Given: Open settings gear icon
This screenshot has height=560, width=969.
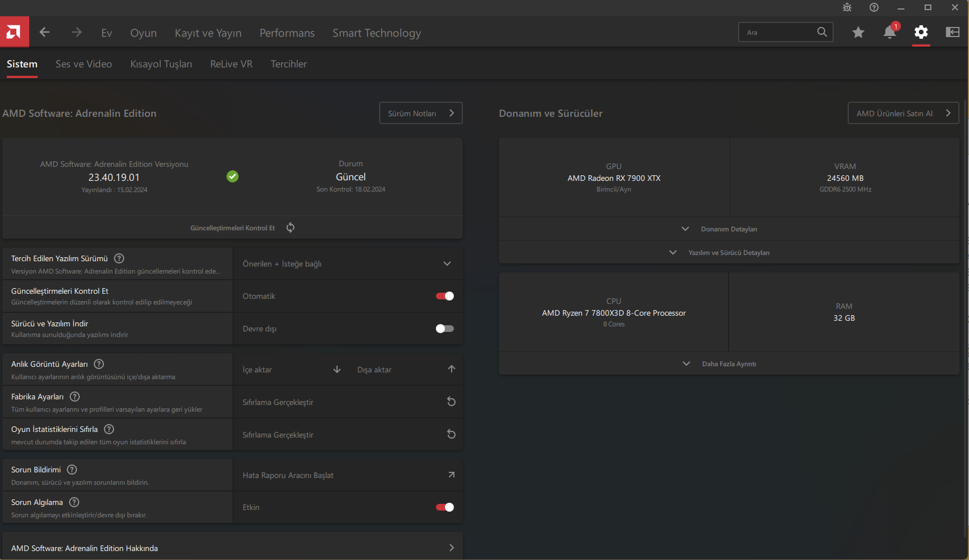Looking at the screenshot, I should (921, 32).
